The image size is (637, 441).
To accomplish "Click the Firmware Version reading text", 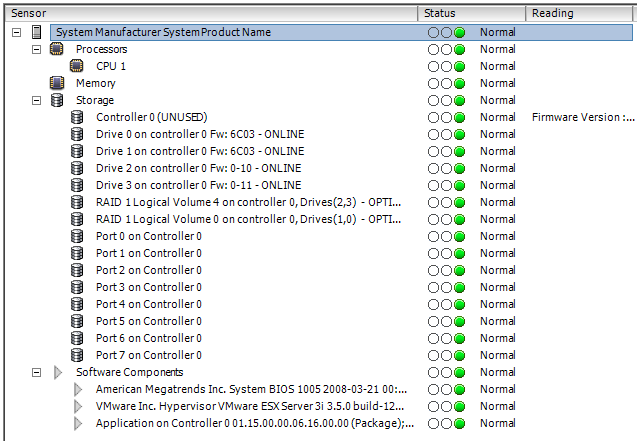I will point(583,117).
